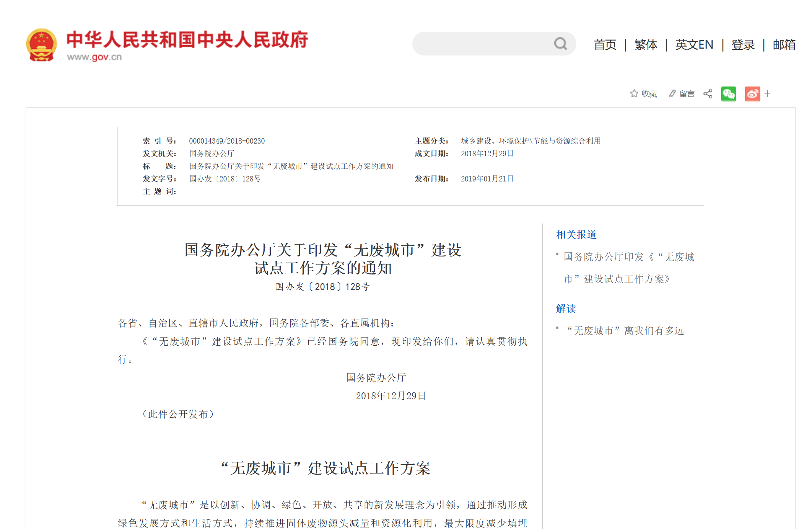Share the page to WeChat
The width and height of the screenshot is (812, 529).
[729, 93]
